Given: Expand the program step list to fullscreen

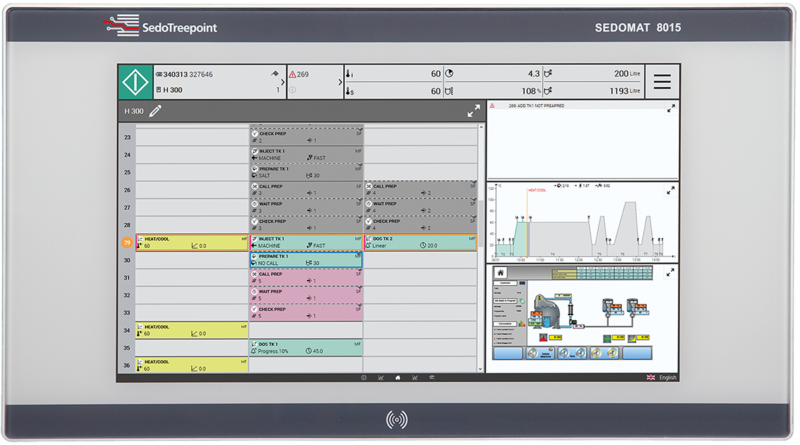Looking at the screenshot, I should [x=473, y=112].
